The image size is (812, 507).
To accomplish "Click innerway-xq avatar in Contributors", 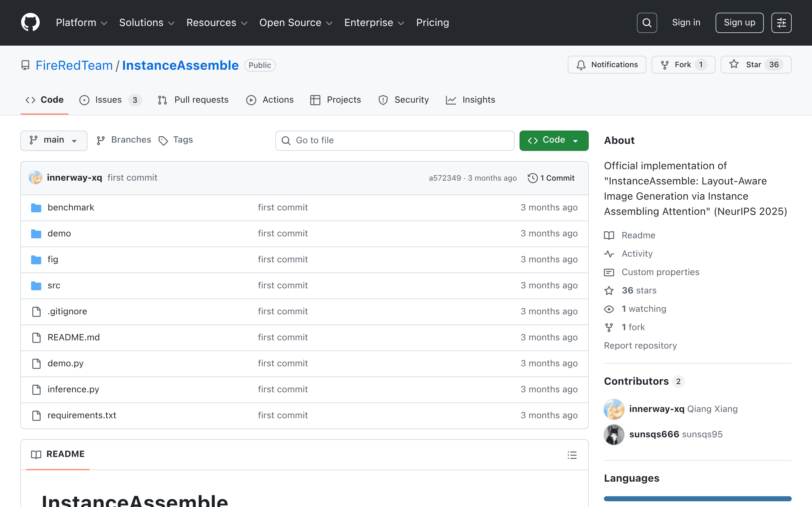I will [x=614, y=409].
